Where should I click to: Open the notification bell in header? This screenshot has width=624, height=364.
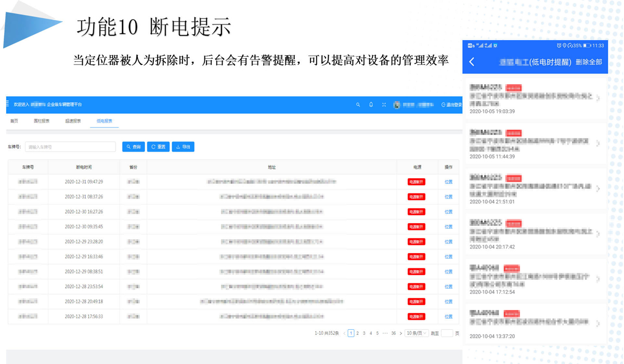[x=371, y=105]
